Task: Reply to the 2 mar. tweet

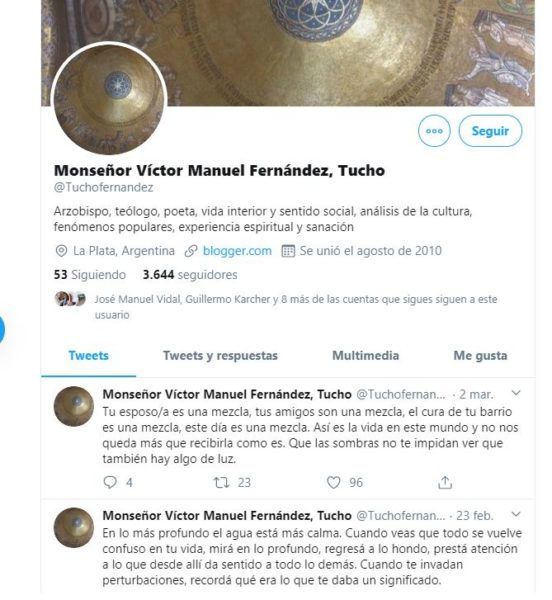Action: [110, 482]
